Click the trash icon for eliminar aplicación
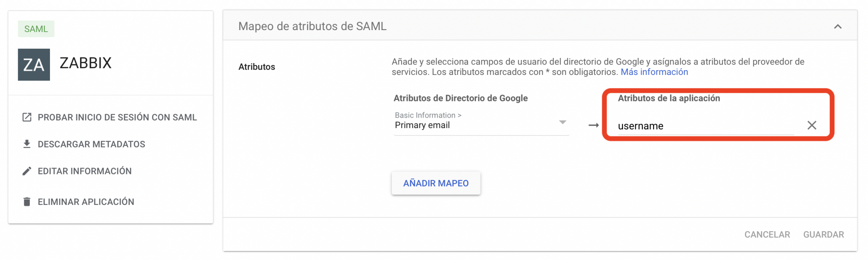868x260 pixels. click(27, 202)
